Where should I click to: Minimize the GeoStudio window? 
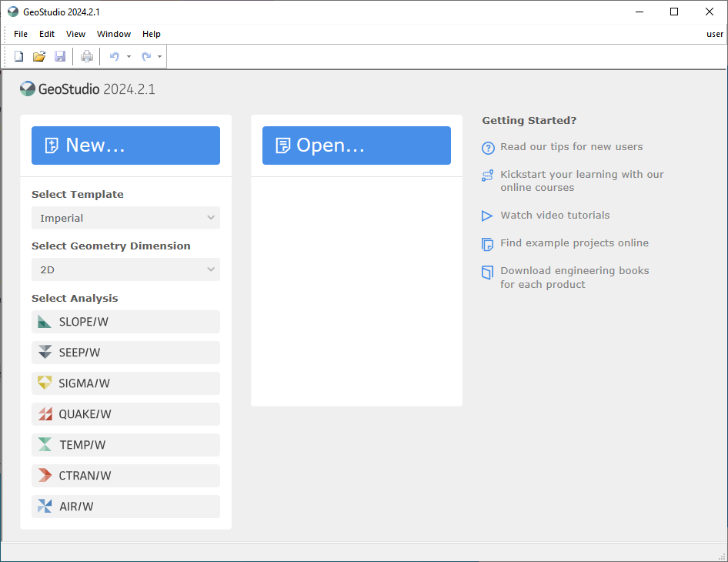(x=640, y=12)
